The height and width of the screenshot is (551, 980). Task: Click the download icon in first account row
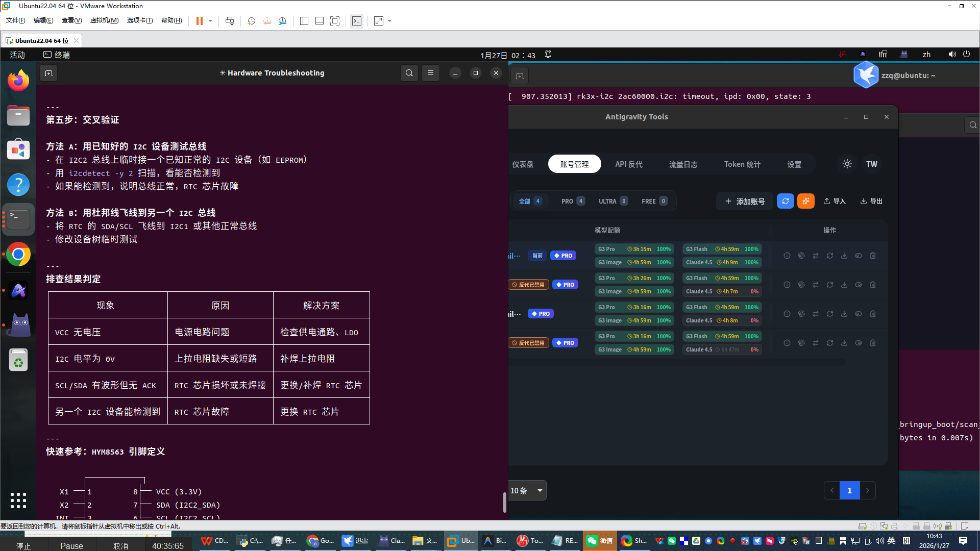pos(844,256)
